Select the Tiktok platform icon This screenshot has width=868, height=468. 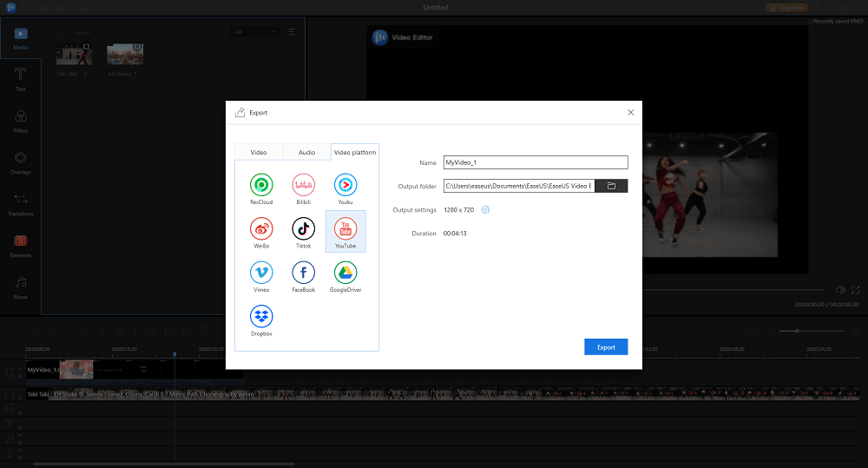[x=303, y=229]
